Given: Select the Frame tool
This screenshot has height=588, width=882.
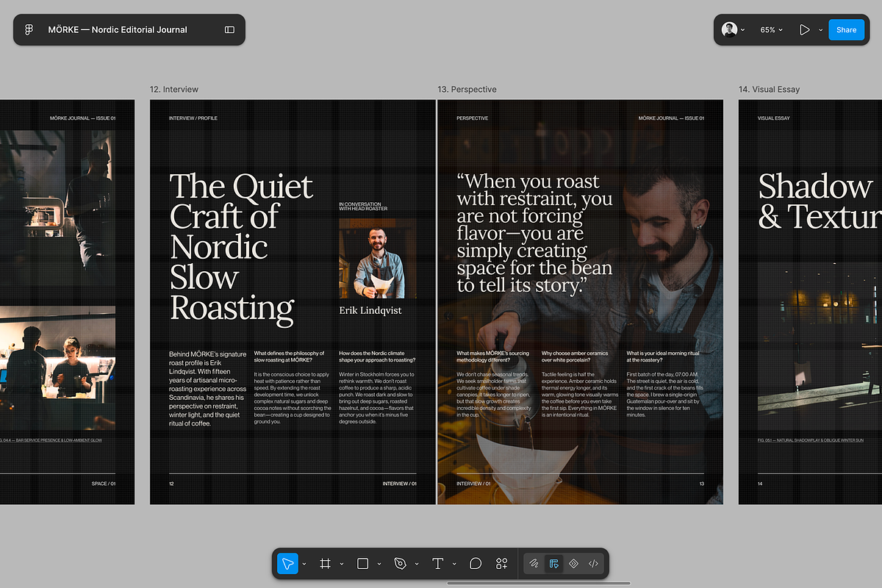Looking at the screenshot, I should point(325,564).
